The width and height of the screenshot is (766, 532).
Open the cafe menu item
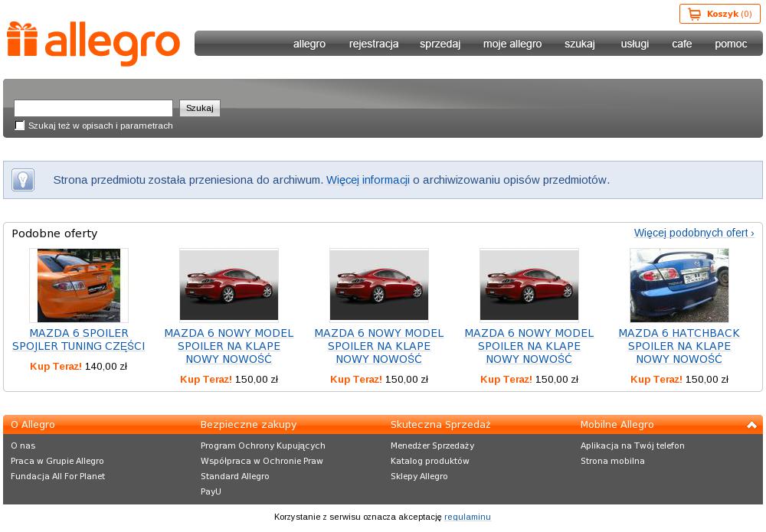(x=682, y=44)
